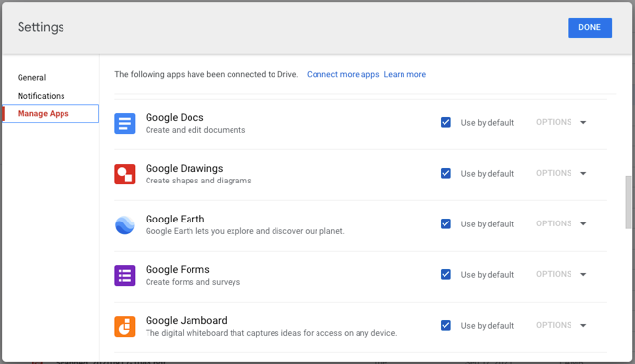Click the Settings dialog title
The image size is (635, 364).
point(40,27)
